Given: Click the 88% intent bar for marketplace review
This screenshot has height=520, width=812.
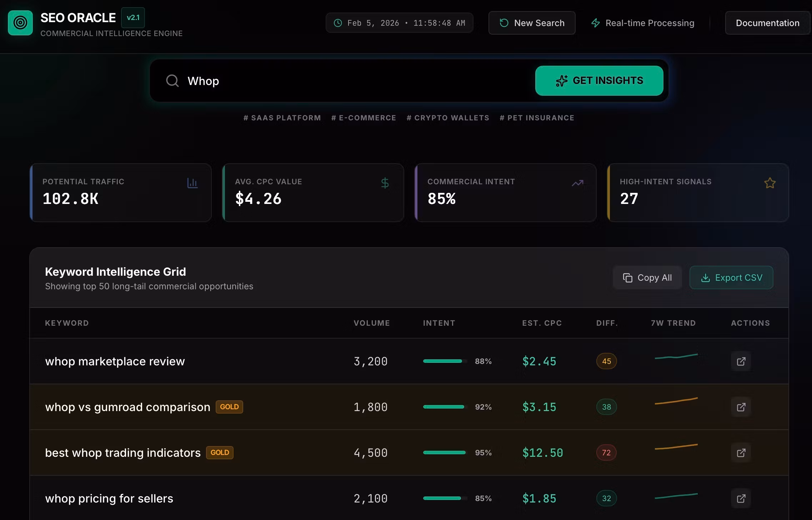Looking at the screenshot, I should [445, 361].
